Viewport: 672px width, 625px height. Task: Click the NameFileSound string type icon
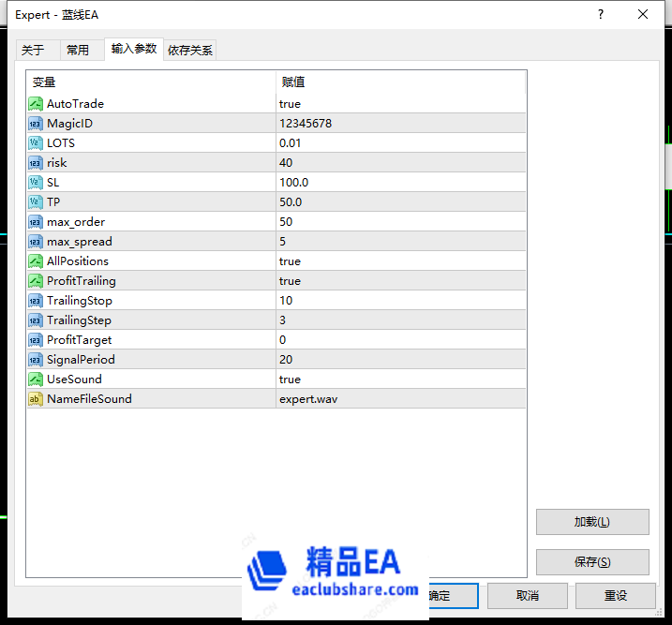(x=36, y=399)
